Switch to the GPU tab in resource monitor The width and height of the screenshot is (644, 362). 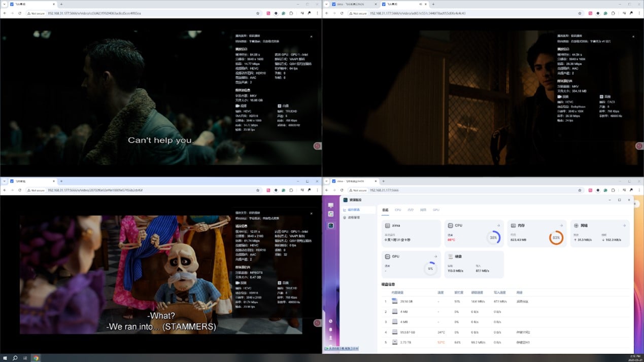[x=436, y=209]
